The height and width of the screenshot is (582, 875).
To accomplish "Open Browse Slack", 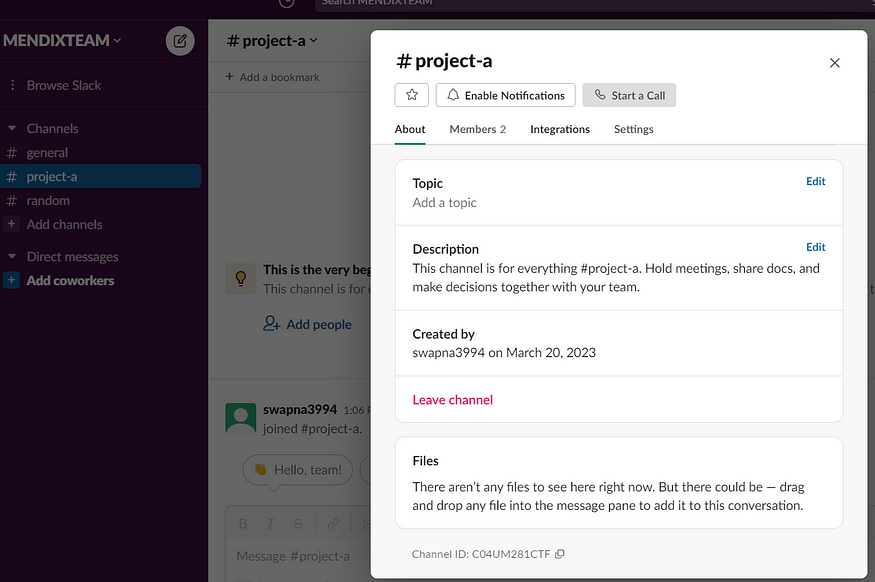I will (x=64, y=85).
